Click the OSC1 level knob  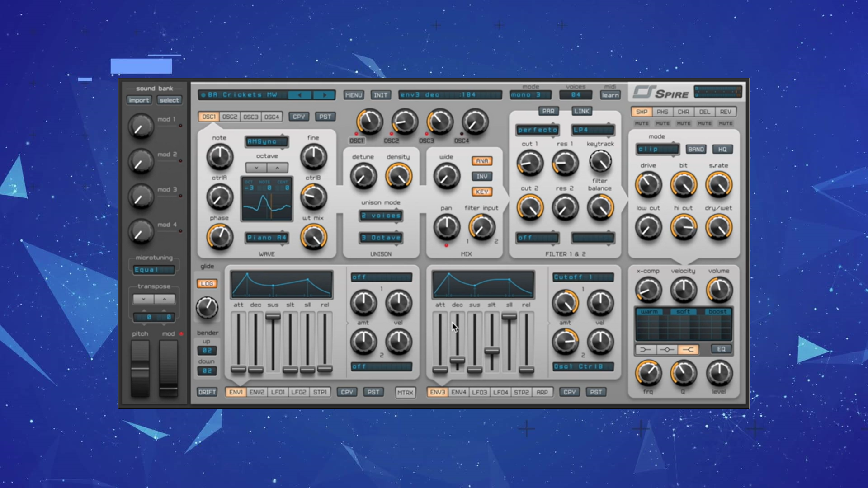coord(370,122)
